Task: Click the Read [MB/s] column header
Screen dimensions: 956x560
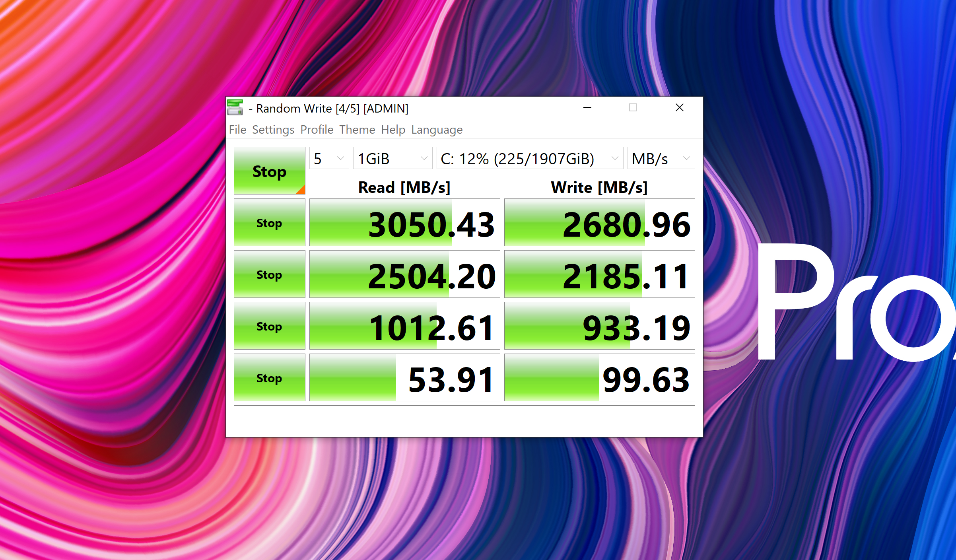Action: pyautogui.click(x=404, y=187)
